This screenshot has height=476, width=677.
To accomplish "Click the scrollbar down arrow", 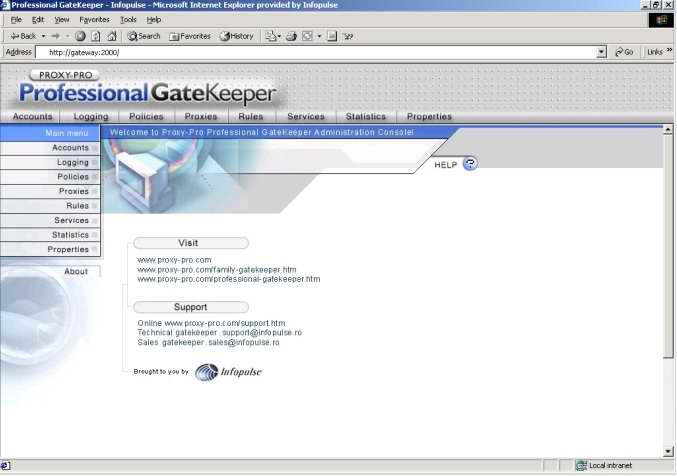I will click(x=668, y=452).
